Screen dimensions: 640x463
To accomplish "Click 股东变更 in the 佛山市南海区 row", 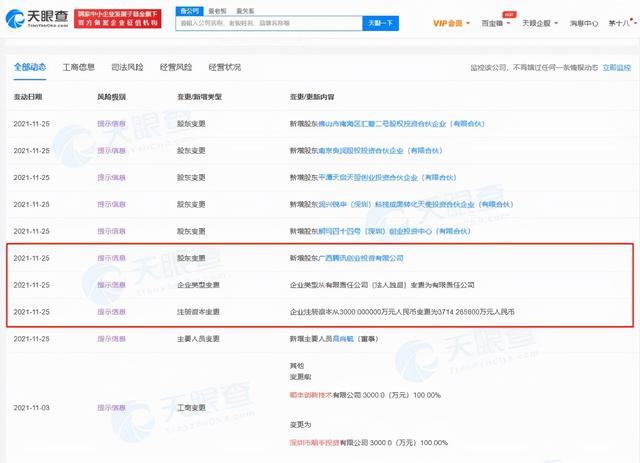I will pos(191,124).
